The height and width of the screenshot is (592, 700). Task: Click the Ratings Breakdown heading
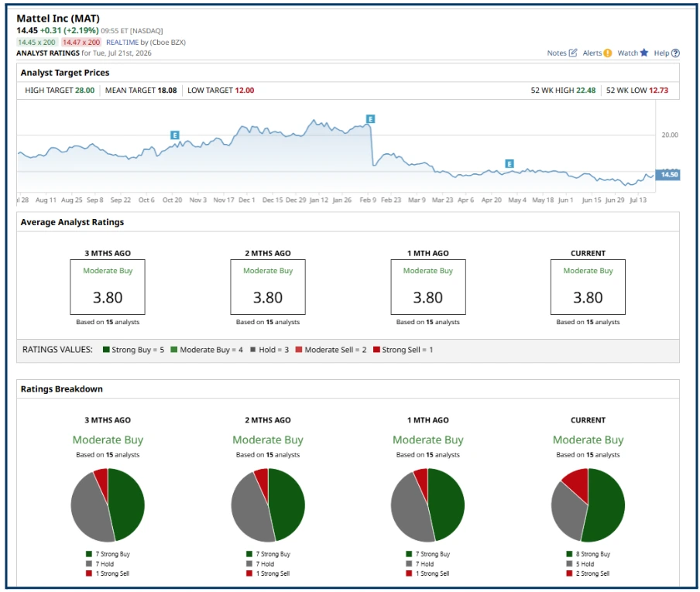point(62,389)
